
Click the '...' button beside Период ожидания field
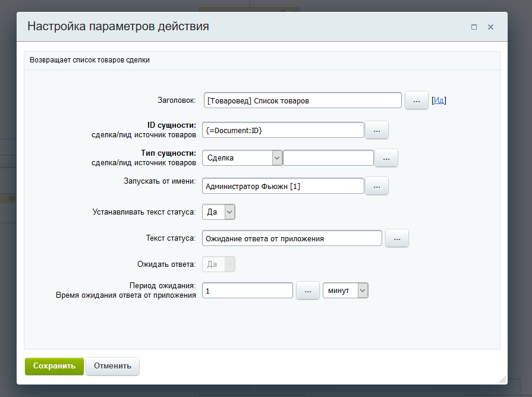click(x=308, y=291)
